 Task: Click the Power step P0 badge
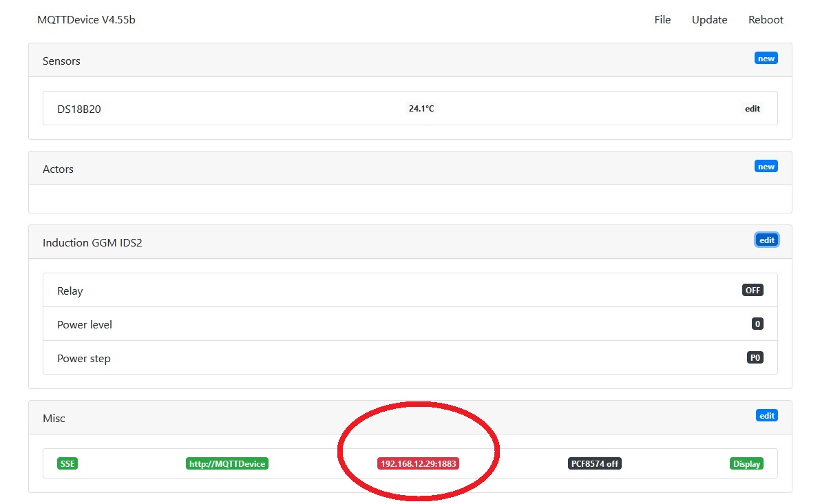tap(755, 358)
